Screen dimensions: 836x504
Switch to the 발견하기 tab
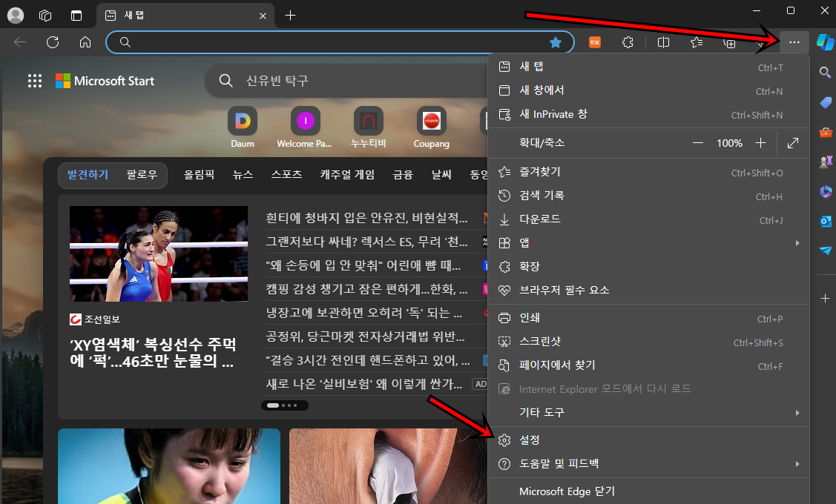point(88,175)
